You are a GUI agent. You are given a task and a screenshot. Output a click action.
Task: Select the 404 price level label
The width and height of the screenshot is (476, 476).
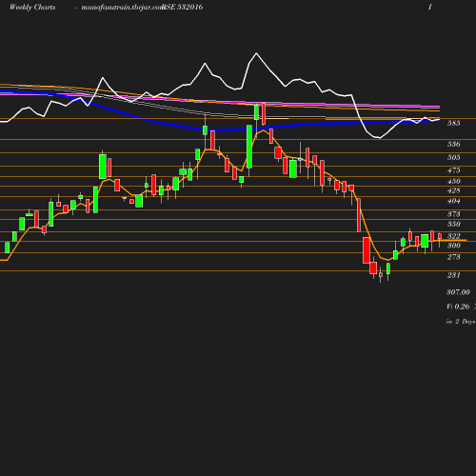[x=454, y=201]
